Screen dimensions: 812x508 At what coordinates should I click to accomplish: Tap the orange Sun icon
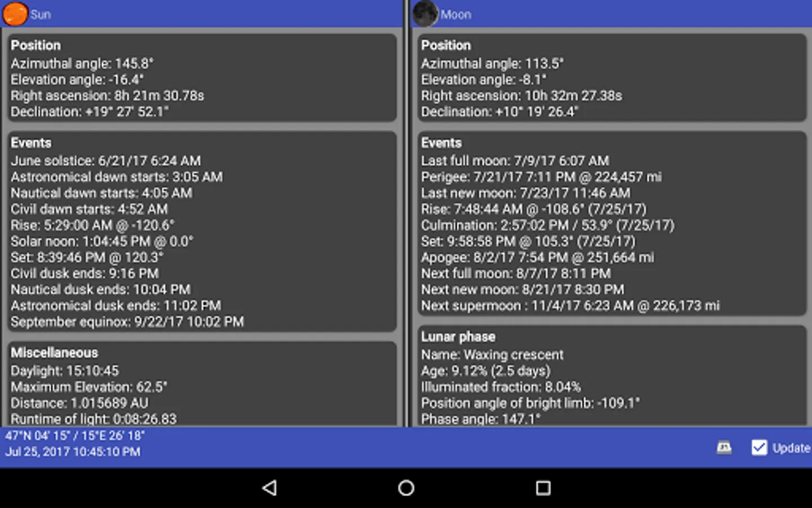[15, 14]
